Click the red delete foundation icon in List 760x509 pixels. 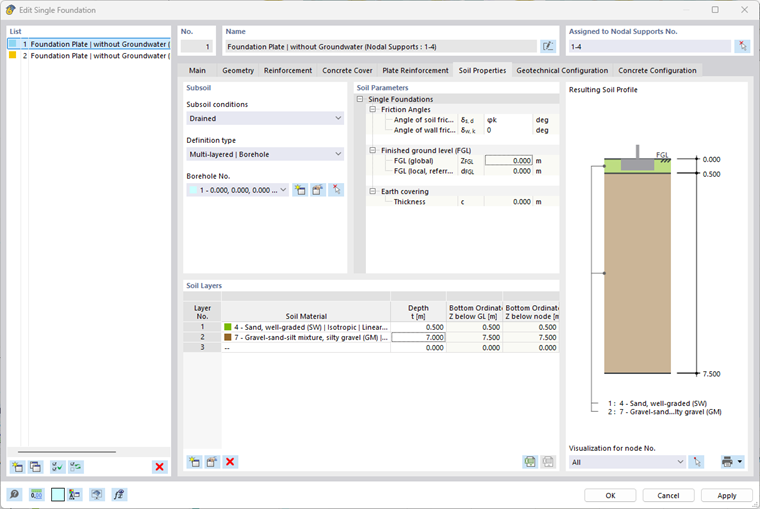pyautogui.click(x=159, y=467)
